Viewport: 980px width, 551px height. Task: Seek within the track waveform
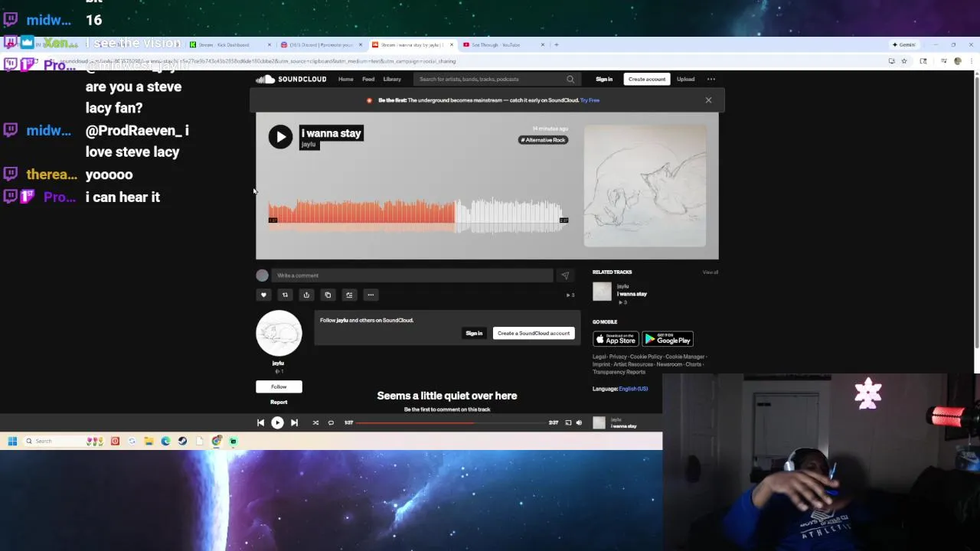click(418, 214)
